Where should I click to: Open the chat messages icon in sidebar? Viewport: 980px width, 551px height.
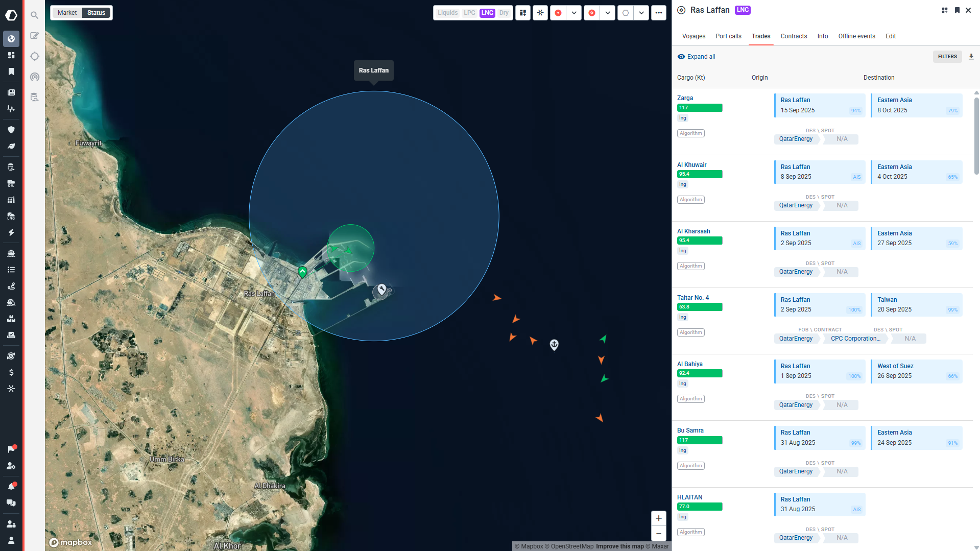point(11,503)
